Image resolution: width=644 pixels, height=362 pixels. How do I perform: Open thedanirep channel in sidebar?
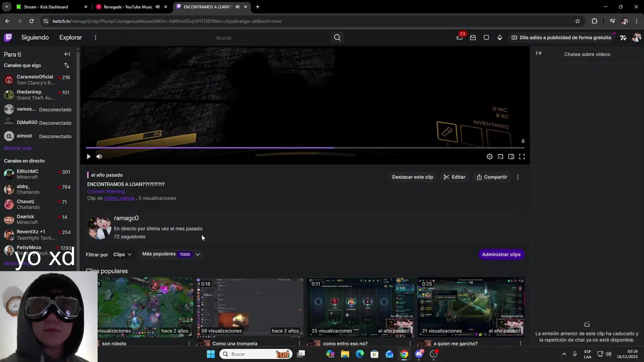pyautogui.click(x=38, y=95)
